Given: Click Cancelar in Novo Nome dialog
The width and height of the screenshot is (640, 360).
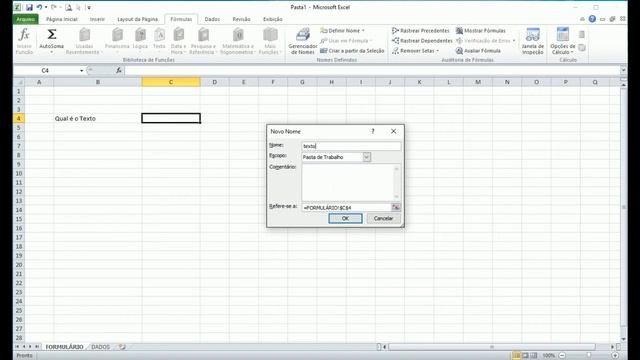Looking at the screenshot, I should coord(383,218).
